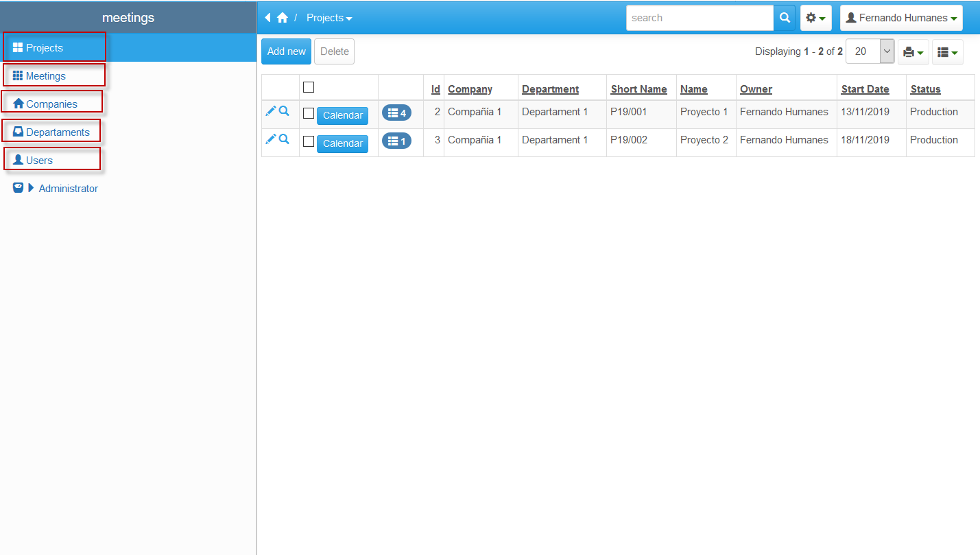980x555 pixels.
Task: Sort by the Id column header
Action: coord(435,89)
